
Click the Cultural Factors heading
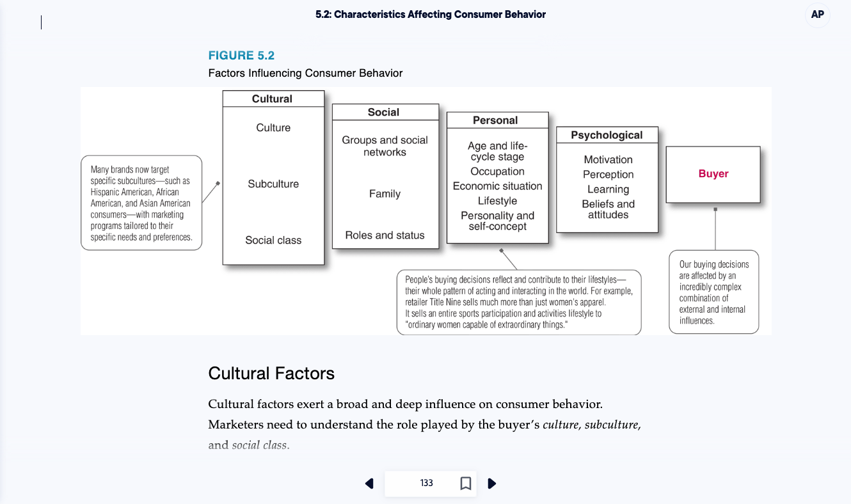(271, 373)
